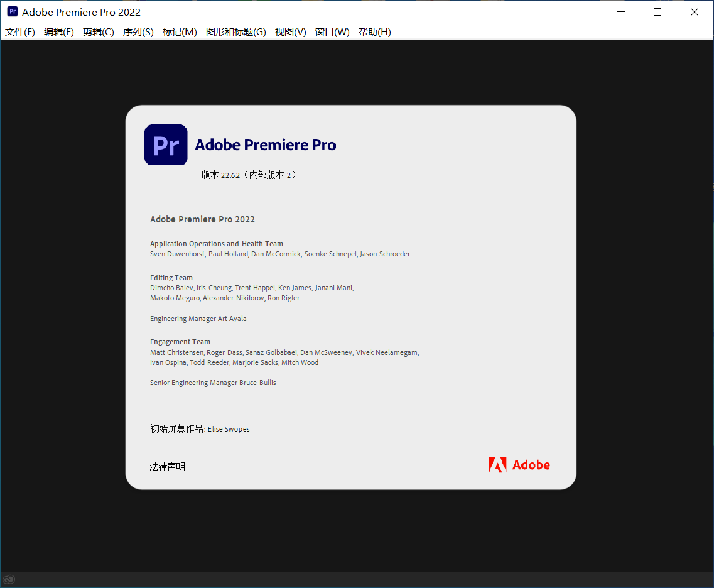Click the 法律声明 link
Screen dimensions: 714x588
coord(168,467)
